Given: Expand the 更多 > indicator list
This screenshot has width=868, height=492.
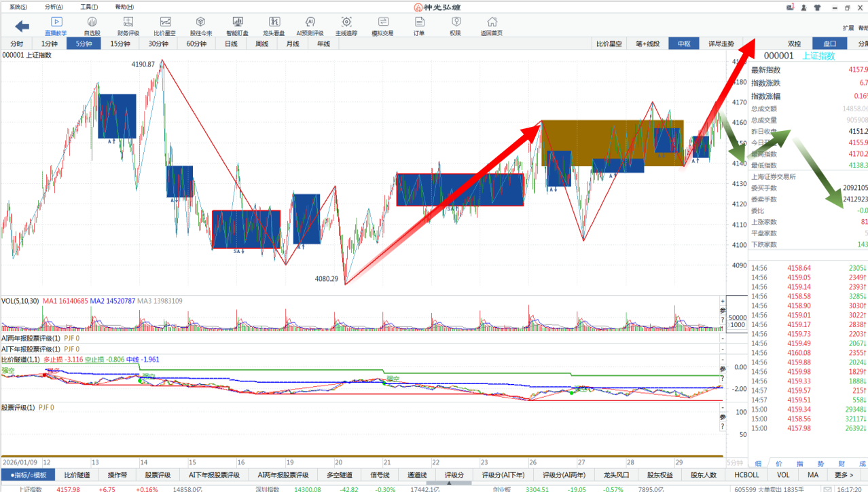Looking at the screenshot, I should point(844,475).
